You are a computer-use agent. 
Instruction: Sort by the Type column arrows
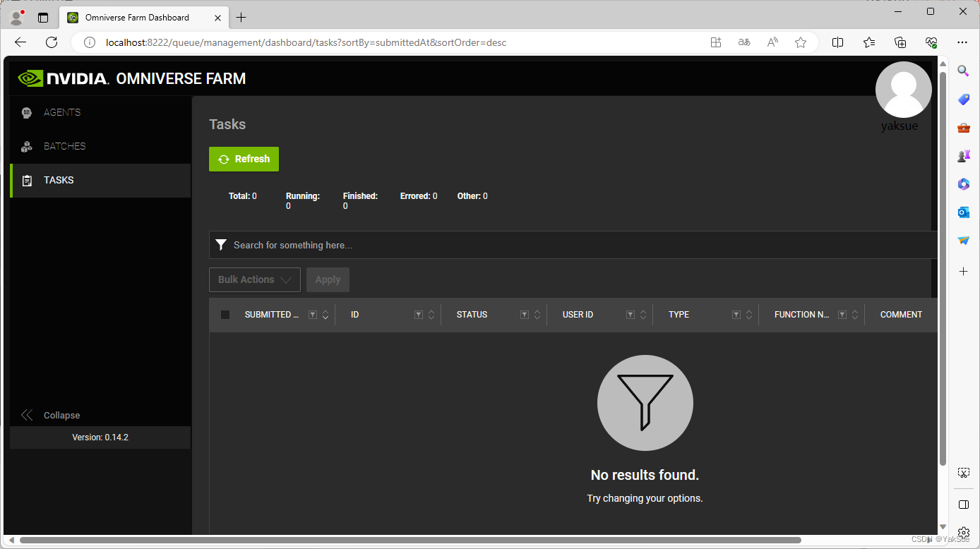click(x=749, y=315)
